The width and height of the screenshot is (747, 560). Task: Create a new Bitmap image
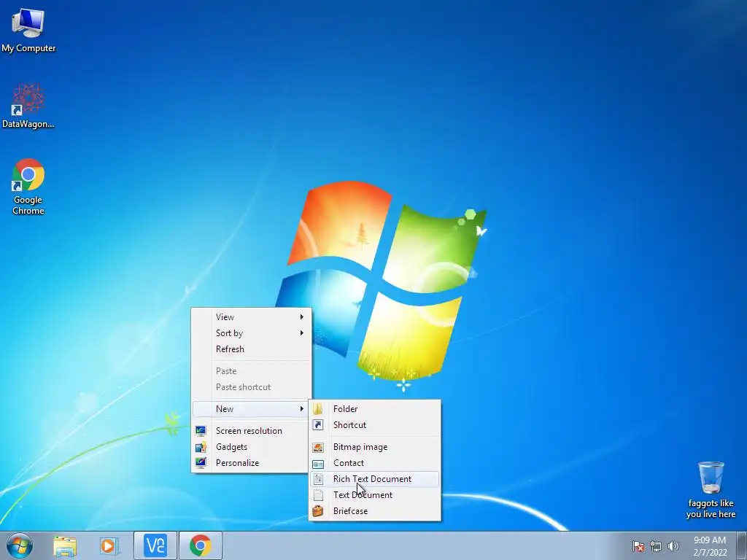point(375,447)
